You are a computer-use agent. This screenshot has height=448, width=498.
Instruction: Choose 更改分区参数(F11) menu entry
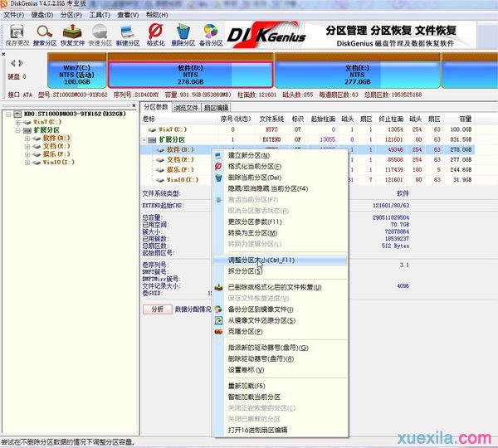281,222
